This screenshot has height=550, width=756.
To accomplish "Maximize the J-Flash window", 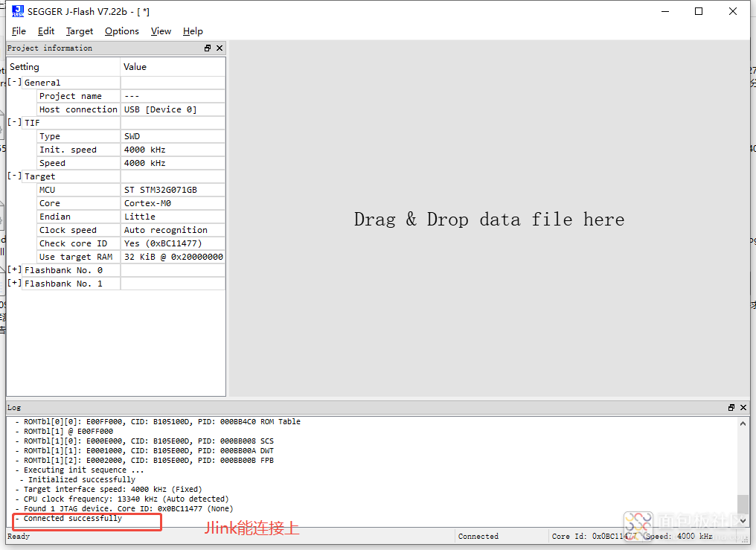I will coord(698,11).
